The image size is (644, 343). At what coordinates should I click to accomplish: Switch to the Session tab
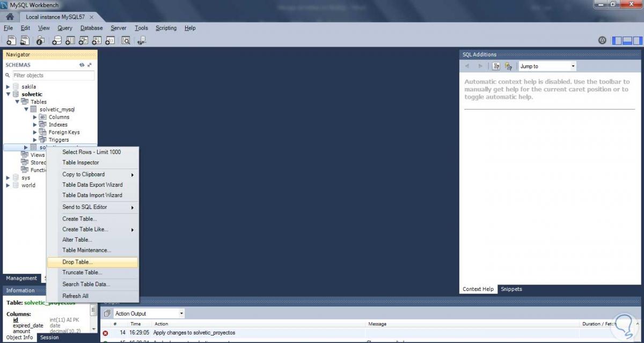click(49, 338)
